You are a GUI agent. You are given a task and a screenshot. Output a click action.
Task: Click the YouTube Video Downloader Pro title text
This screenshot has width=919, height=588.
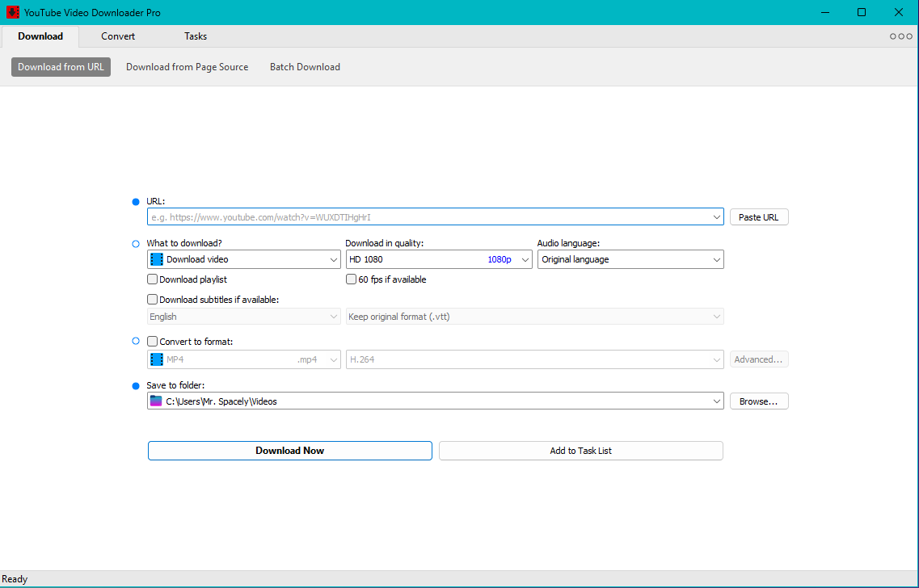point(92,12)
